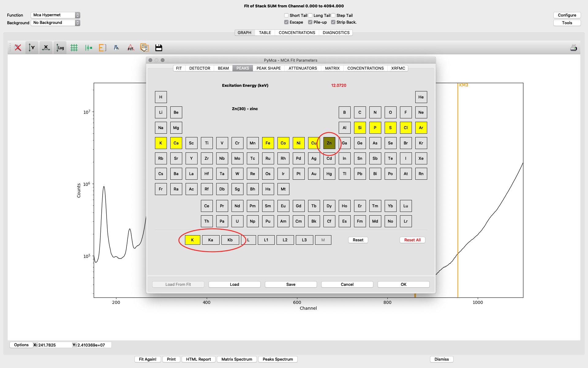Image resolution: width=588 pixels, height=368 pixels.
Task: Switch to TABLE tab in main window
Action: pyautogui.click(x=265, y=33)
